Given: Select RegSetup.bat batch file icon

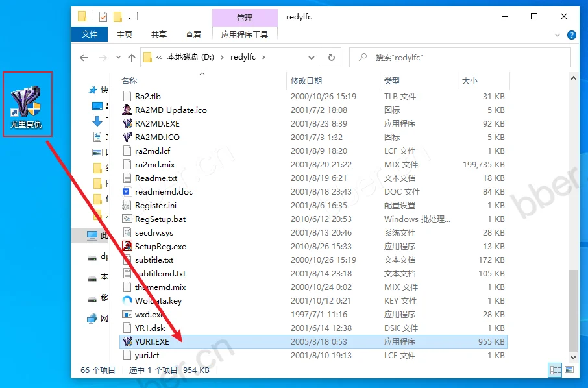Looking at the screenshot, I should coord(127,219).
